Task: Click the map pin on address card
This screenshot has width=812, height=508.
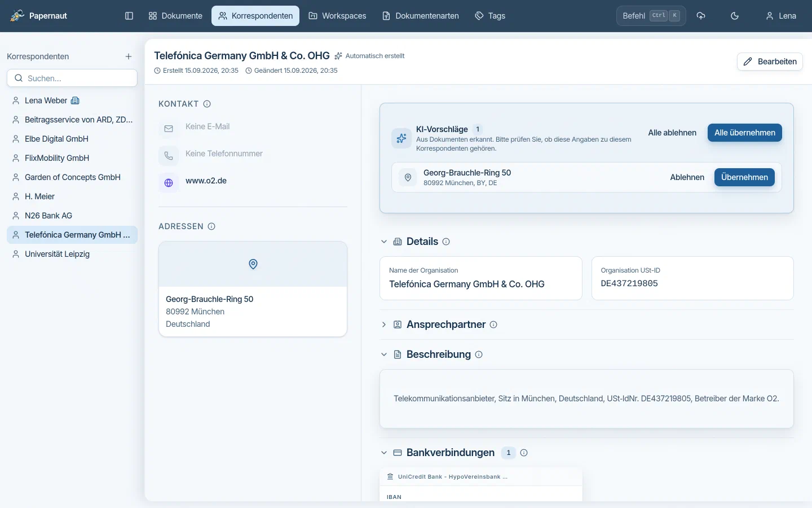Action: pyautogui.click(x=253, y=264)
